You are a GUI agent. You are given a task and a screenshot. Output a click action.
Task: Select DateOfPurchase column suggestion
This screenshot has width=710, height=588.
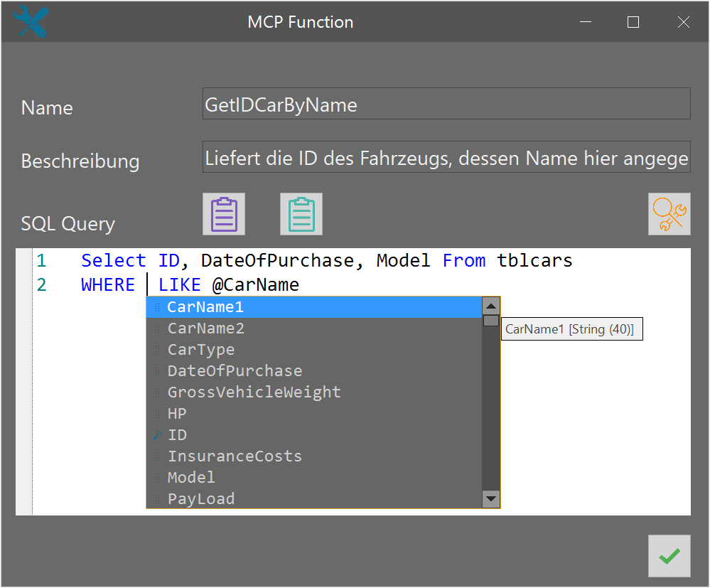pos(235,371)
